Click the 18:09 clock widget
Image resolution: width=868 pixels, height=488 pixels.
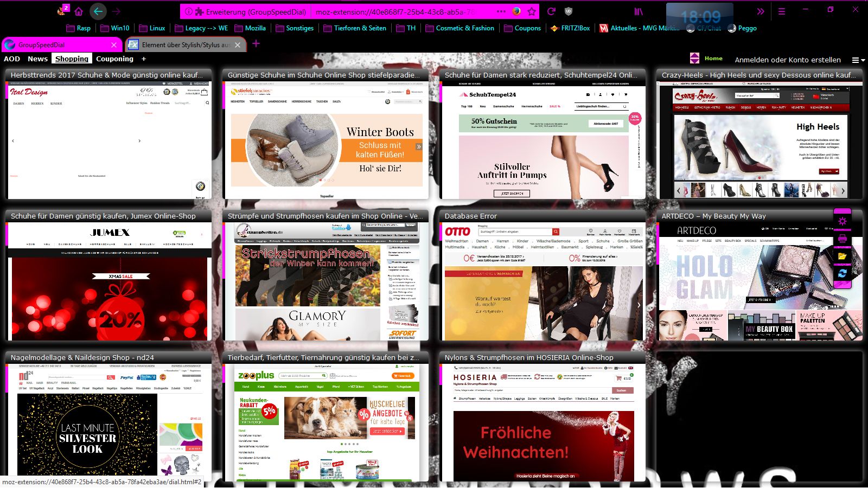pos(701,17)
